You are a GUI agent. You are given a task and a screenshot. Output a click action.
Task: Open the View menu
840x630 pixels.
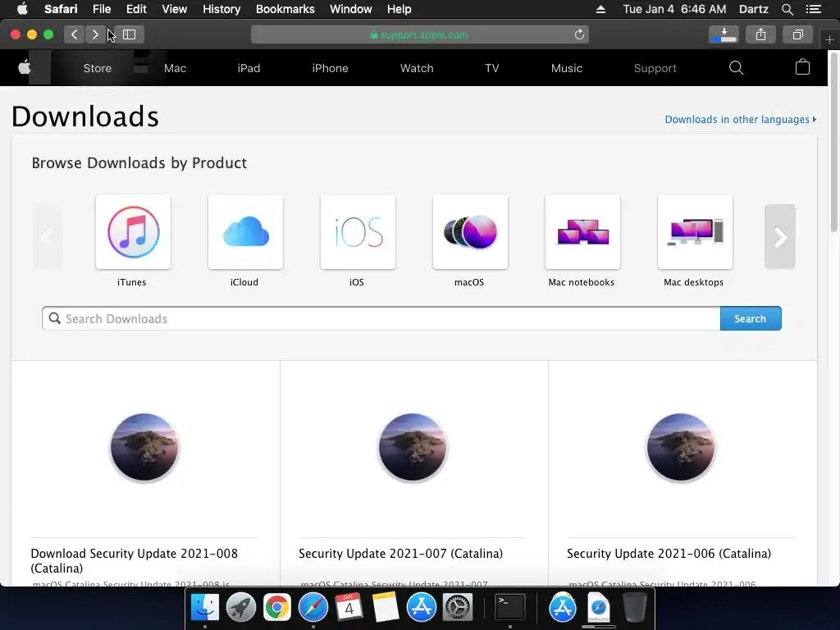175,9
